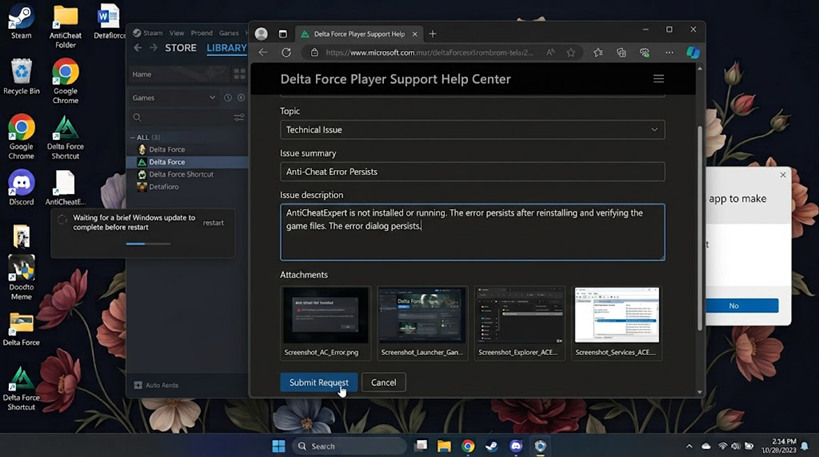The width and height of the screenshot is (819, 457).
Task: Select the Delta Force Player Support Help tab
Action: (359, 34)
